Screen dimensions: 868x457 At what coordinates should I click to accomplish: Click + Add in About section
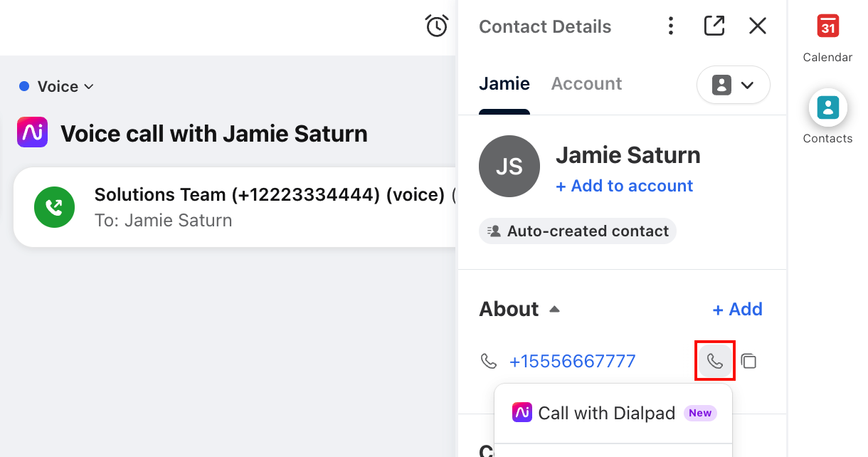[x=737, y=309]
